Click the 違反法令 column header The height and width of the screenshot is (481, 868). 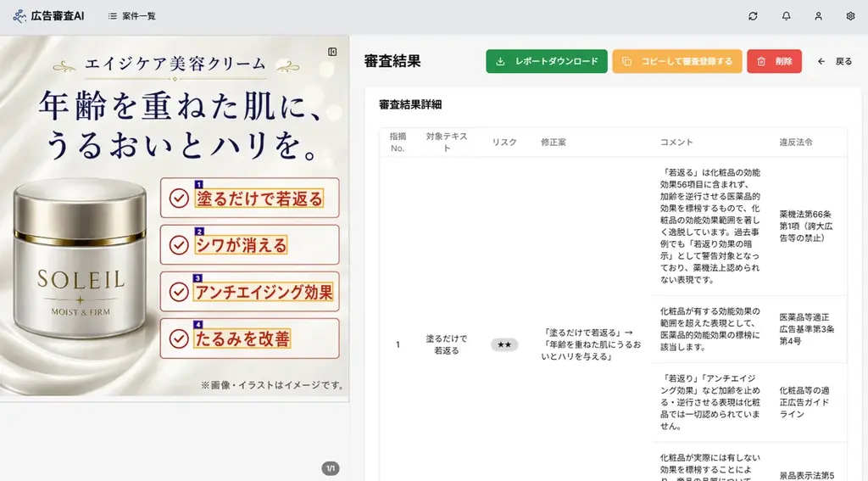tap(796, 142)
